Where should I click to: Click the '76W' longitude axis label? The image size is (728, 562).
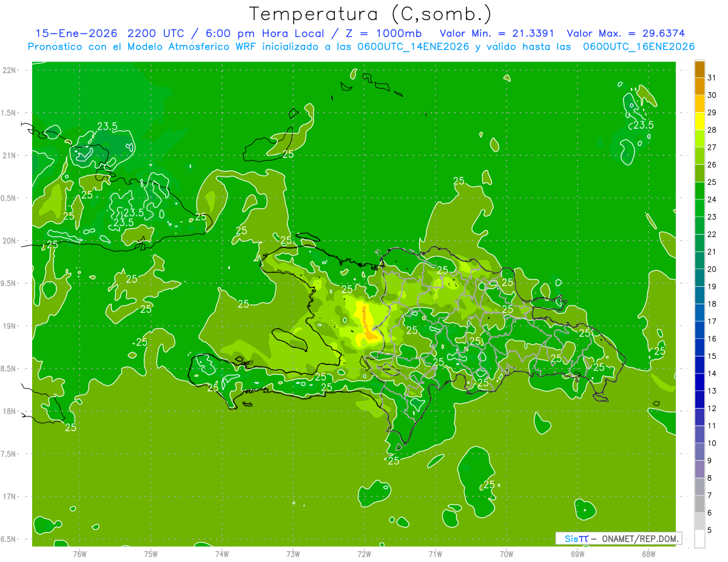pyautogui.click(x=79, y=554)
